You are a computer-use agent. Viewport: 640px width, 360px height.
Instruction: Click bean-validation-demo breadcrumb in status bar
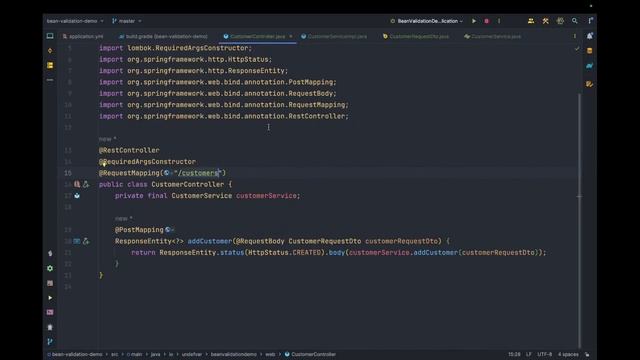tap(75, 354)
